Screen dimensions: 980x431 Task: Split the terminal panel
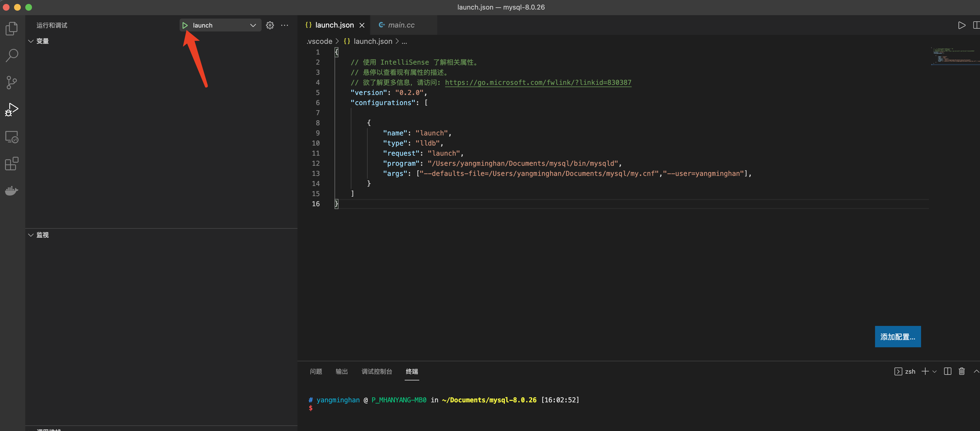(947, 371)
